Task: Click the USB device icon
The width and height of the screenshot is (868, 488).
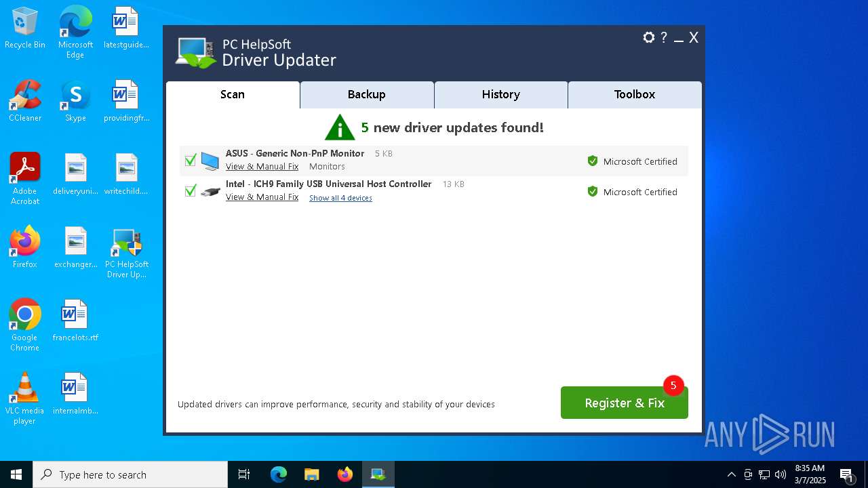Action: 210,192
